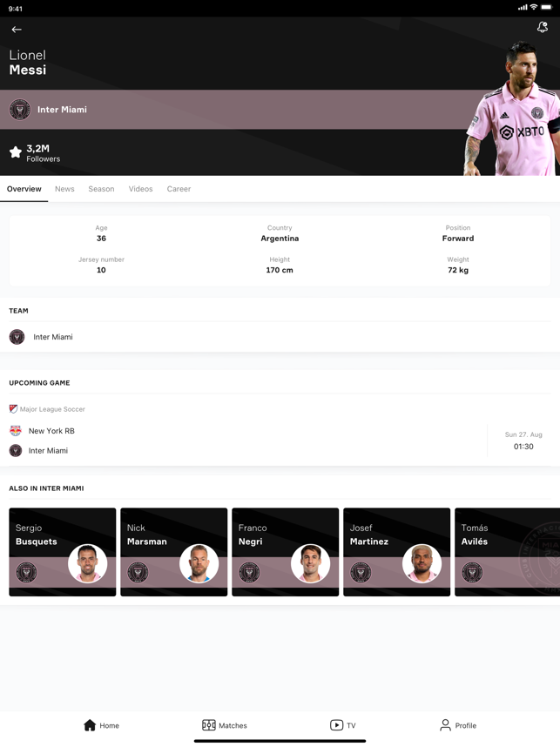
Task: Open the Profile person icon
Action: point(445,725)
